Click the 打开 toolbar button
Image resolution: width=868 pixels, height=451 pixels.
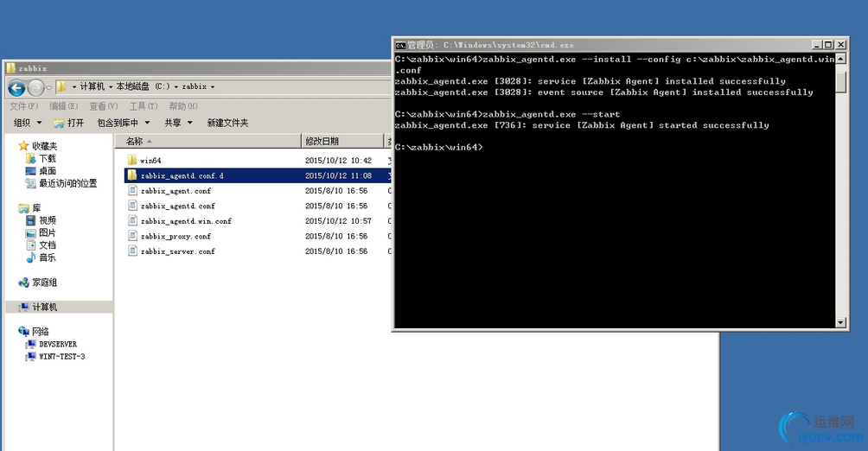point(68,123)
